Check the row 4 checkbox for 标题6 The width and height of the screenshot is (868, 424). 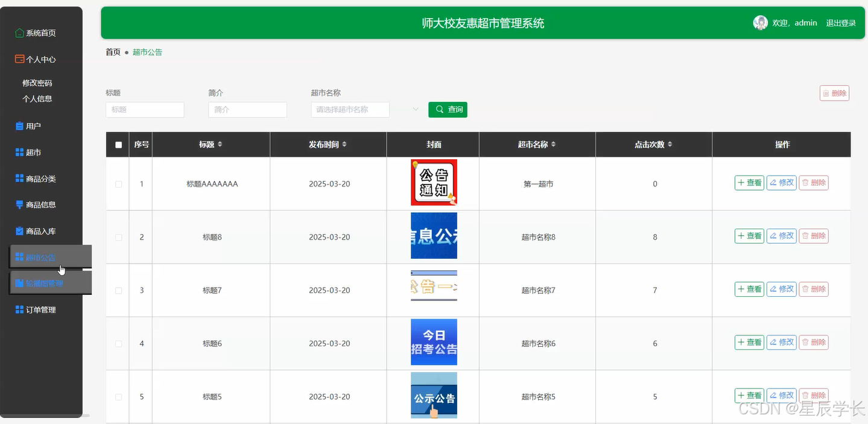tap(118, 343)
